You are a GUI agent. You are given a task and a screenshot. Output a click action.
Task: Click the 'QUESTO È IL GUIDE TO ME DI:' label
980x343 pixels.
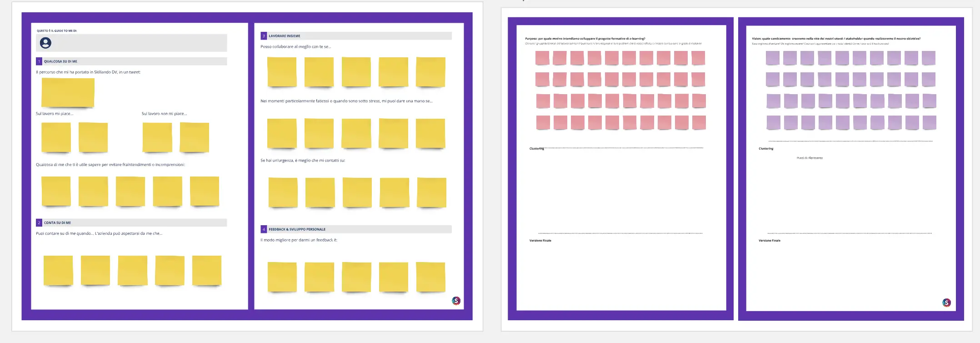[x=57, y=31]
